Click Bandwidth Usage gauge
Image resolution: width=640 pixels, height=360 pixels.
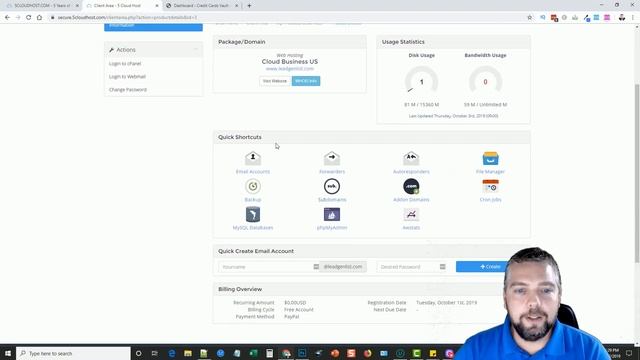(x=485, y=81)
